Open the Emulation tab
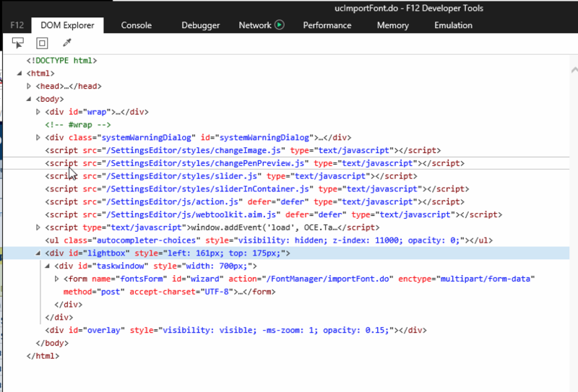This screenshot has height=392, width=578. pyautogui.click(x=453, y=25)
